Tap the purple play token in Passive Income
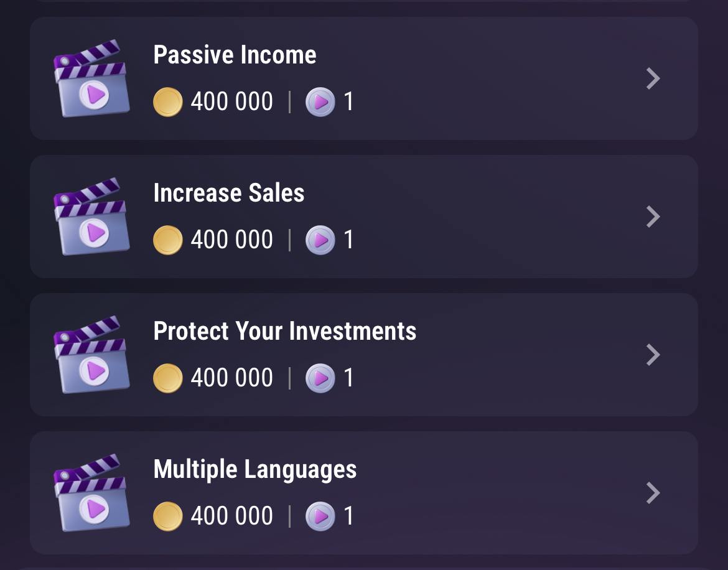This screenshot has width=728, height=570. click(320, 101)
